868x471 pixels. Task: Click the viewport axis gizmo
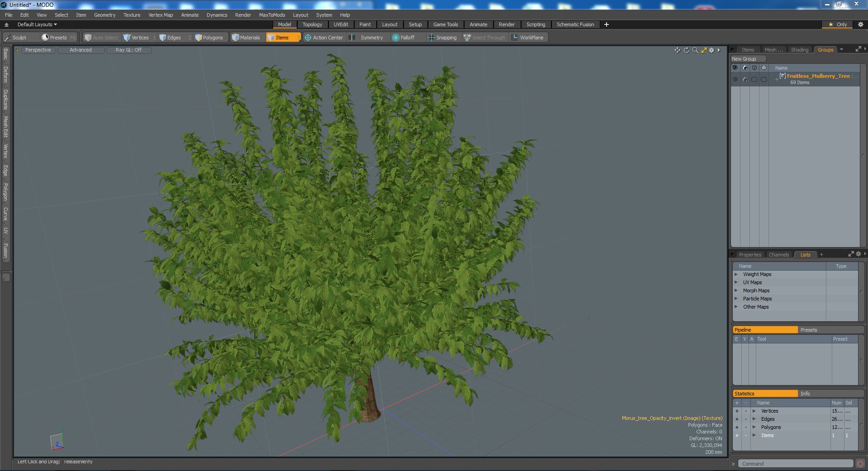click(57, 441)
